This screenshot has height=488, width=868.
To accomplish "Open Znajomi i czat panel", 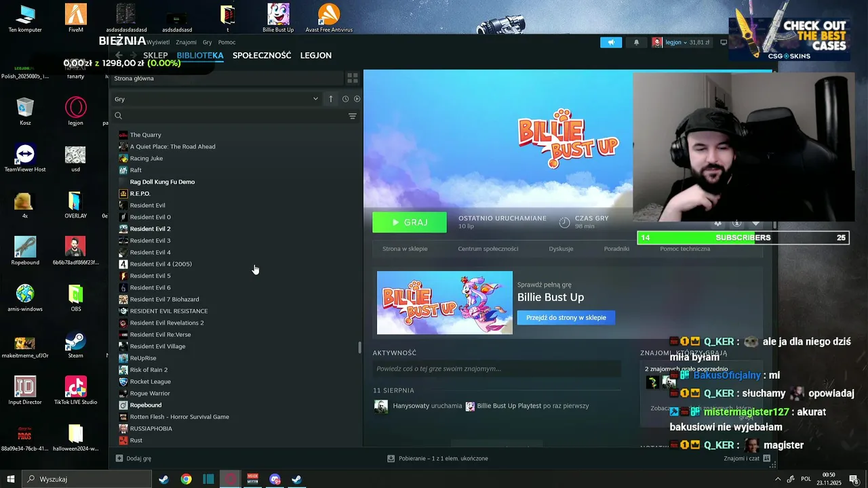I will point(747,458).
